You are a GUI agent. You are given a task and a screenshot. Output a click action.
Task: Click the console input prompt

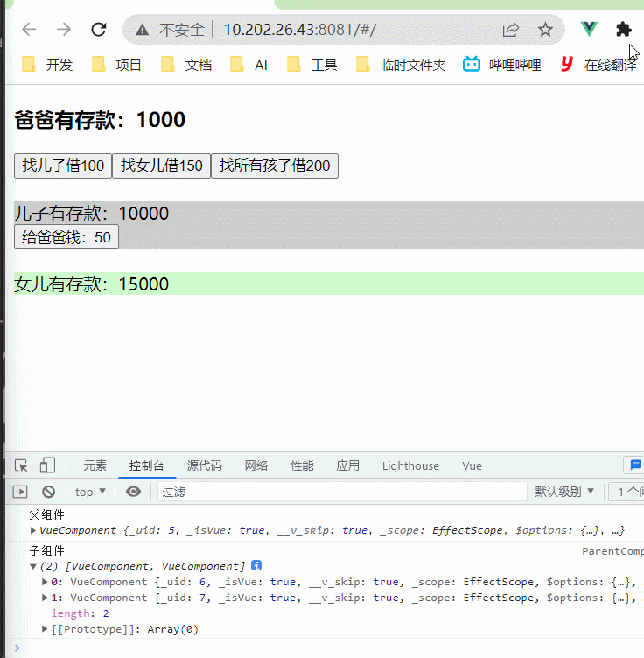click(327, 648)
